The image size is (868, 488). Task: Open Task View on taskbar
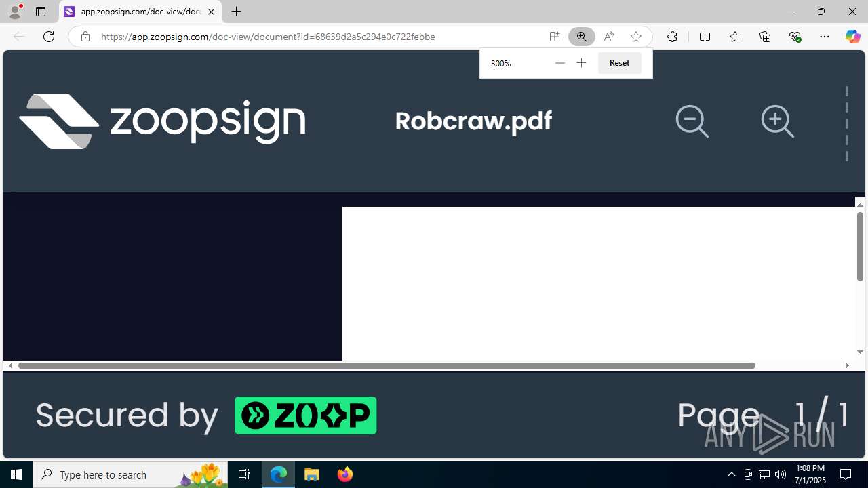(244, 474)
